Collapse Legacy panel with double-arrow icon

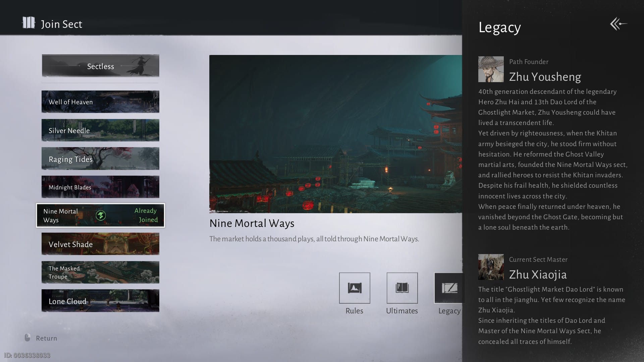coord(618,24)
